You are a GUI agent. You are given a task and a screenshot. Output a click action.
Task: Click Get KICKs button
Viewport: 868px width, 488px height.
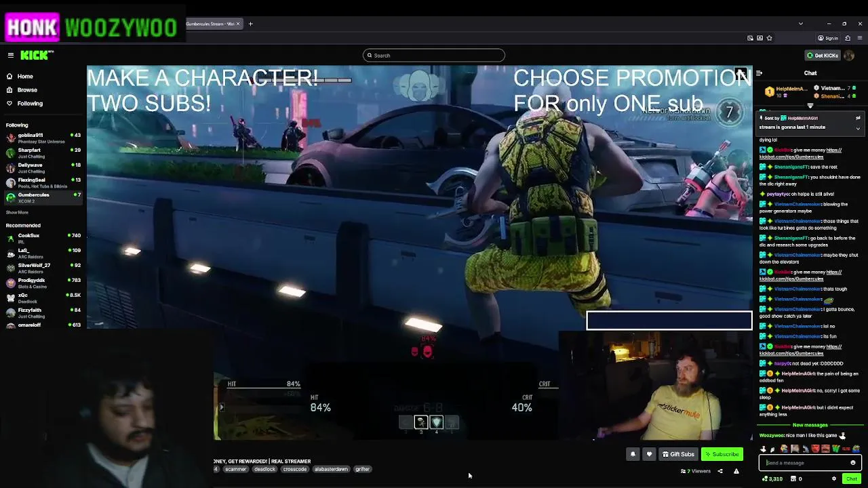[x=822, y=56]
